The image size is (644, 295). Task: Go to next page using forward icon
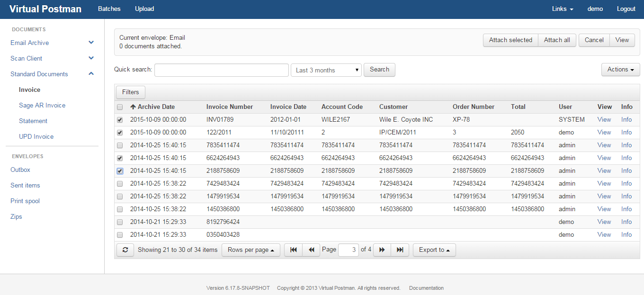click(x=382, y=250)
